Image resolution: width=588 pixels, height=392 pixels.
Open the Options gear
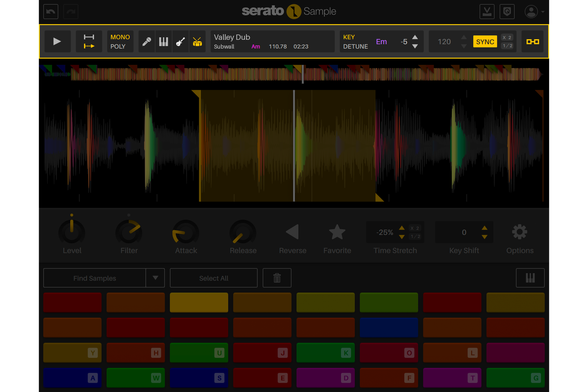click(x=520, y=232)
